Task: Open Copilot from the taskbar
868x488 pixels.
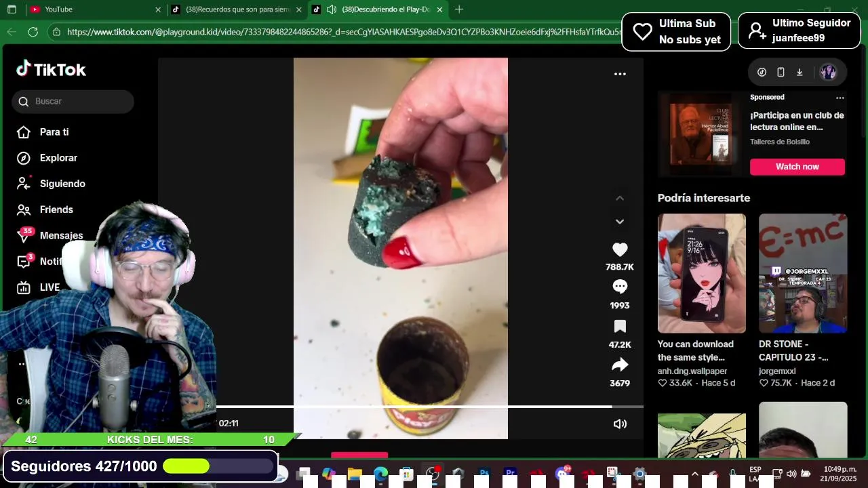Action: (x=329, y=474)
